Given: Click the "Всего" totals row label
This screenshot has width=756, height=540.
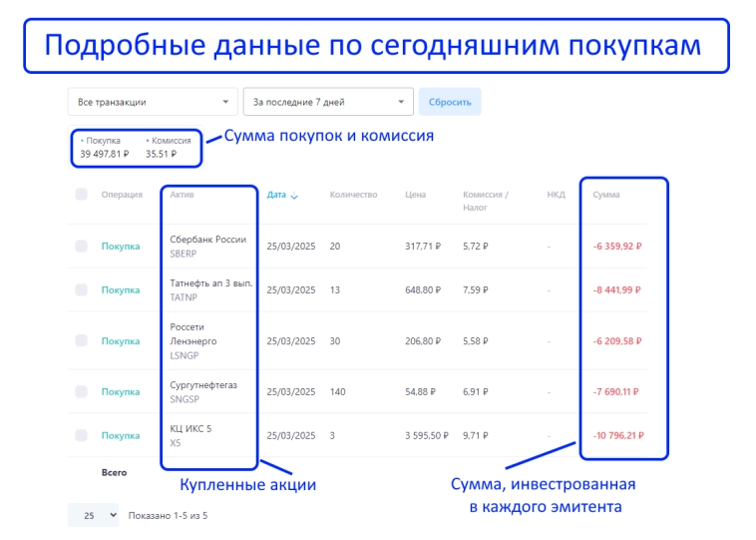Looking at the screenshot, I should (114, 472).
